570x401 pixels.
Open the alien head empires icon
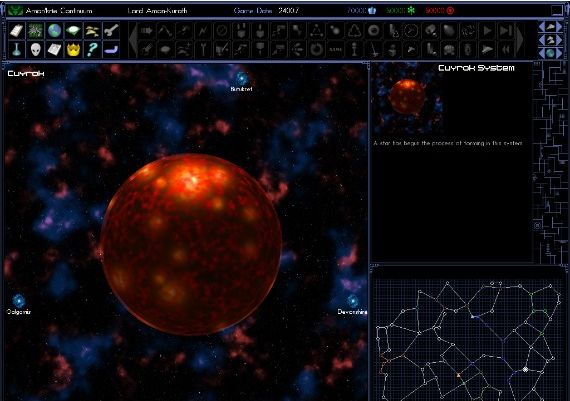(x=36, y=49)
